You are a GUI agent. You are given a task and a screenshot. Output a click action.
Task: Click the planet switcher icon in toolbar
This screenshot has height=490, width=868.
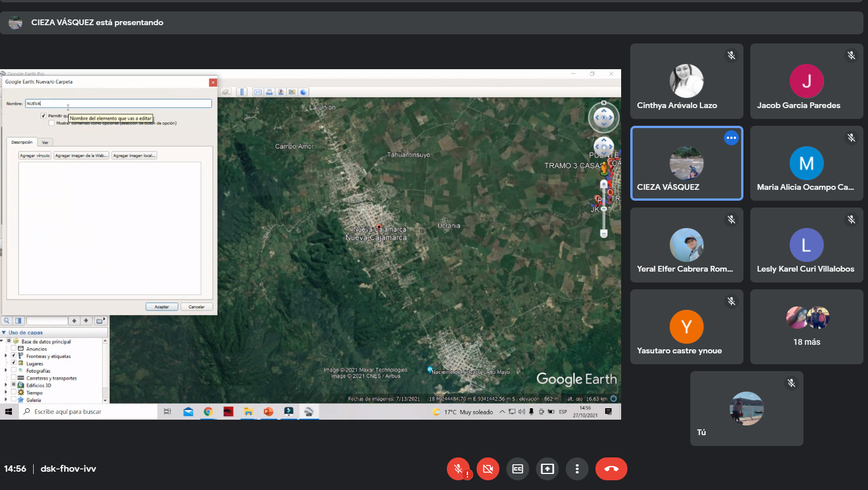coord(226,92)
